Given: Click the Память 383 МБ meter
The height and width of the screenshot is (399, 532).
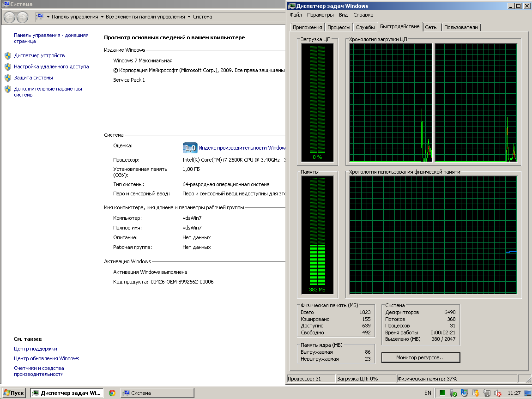Looking at the screenshot, I should click(x=317, y=235).
